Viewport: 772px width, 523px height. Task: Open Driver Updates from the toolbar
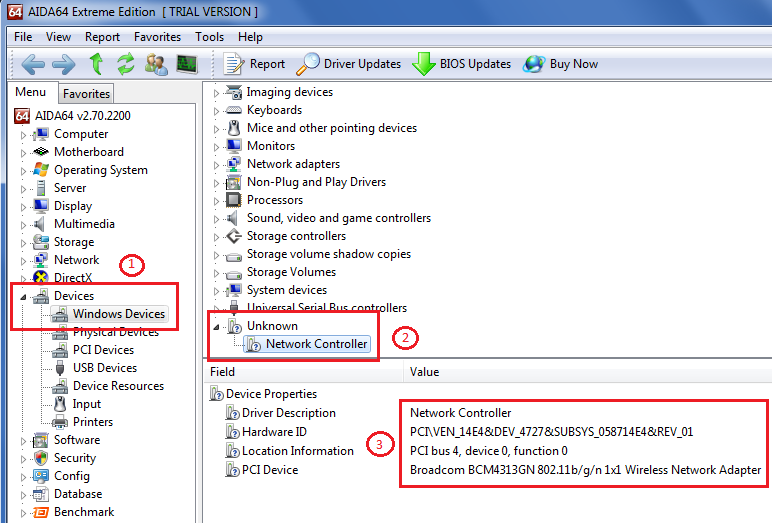point(349,64)
